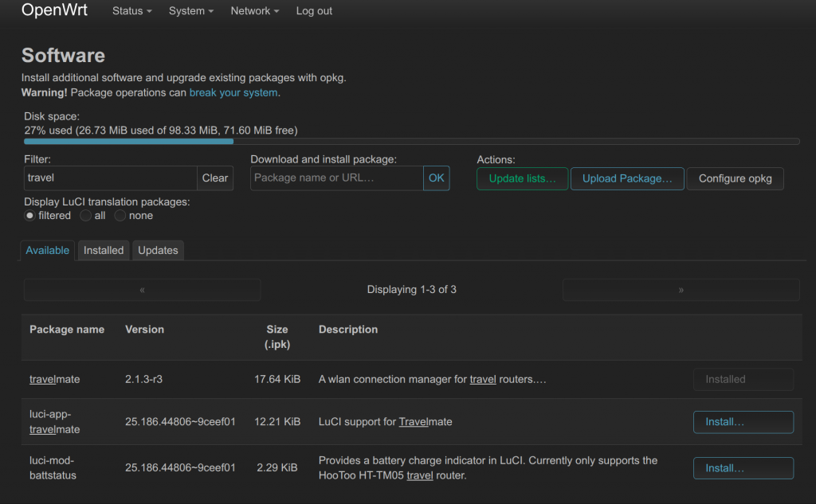Image resolution: width=816 pixels, height=504 pixels.
Task: Switch to the Available tab
Action: click(47, 250)
